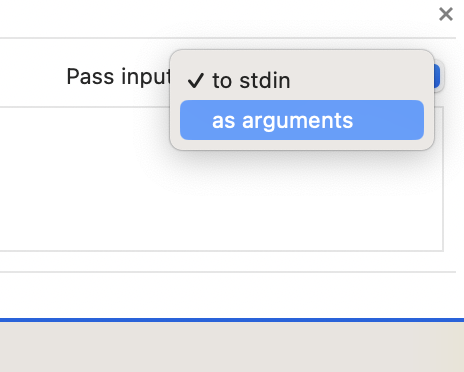Image resolution: width=464 pixels, height=372 pixels.
Task: Click the blue button edge right of the popup
Action: coord(437,76)
